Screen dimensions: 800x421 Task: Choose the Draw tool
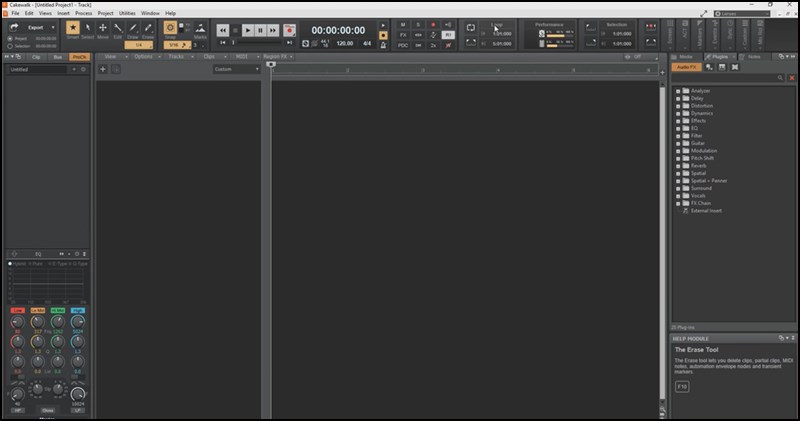tap(133, 30)
